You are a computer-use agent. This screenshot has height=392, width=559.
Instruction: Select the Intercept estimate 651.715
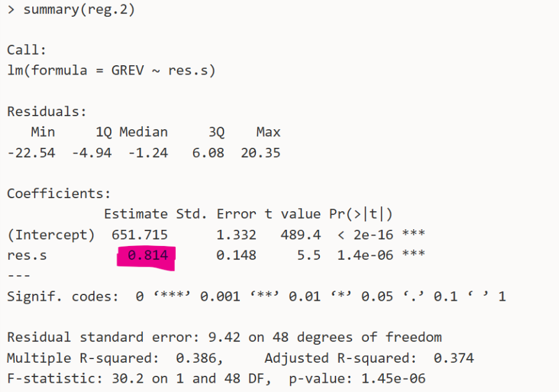(x=140, y=235)
